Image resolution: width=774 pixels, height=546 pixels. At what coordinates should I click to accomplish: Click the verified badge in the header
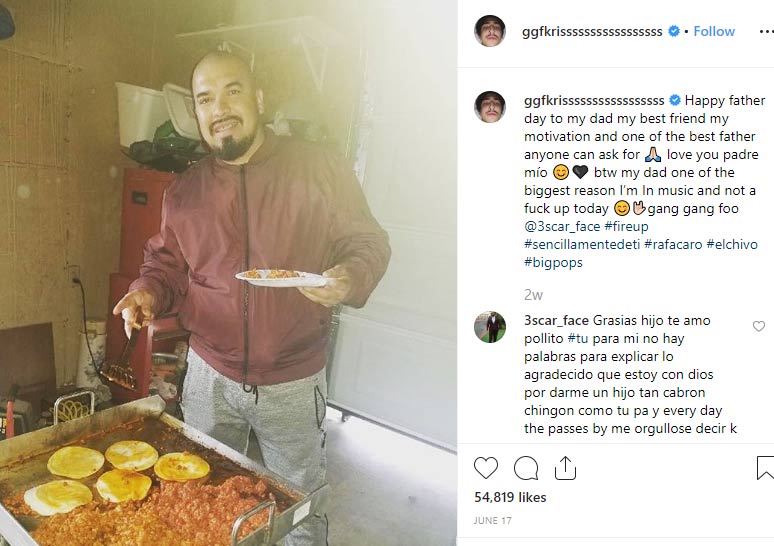click(x=674, y=31)
